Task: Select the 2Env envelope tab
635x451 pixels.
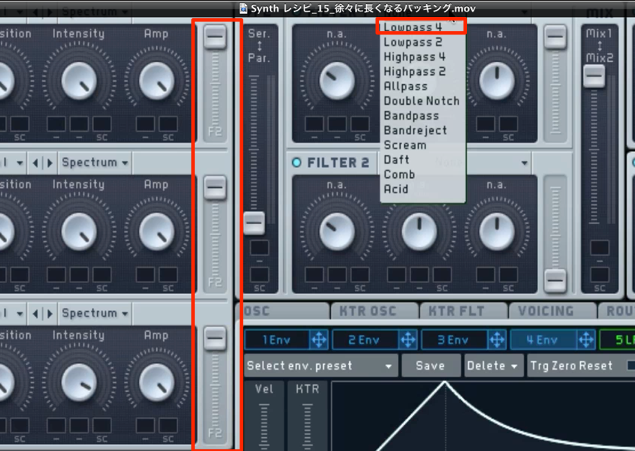Action: coord(365,340)
